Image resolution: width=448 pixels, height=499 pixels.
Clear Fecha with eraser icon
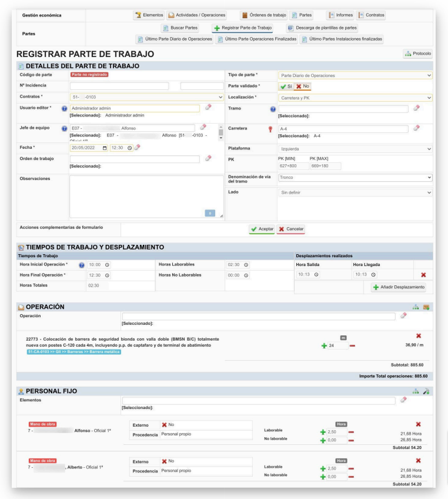click(138, 147)
